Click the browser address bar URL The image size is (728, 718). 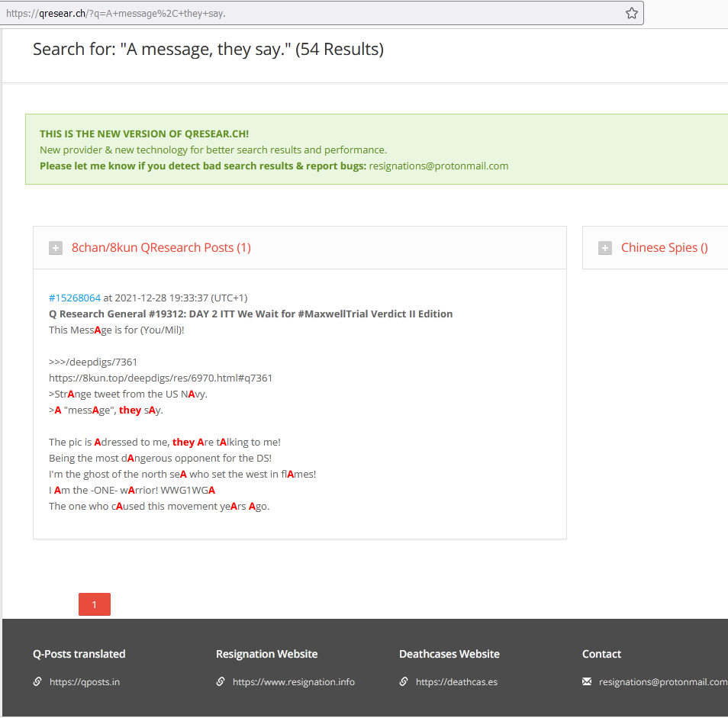pyautogui.click(x=115, y=14)
